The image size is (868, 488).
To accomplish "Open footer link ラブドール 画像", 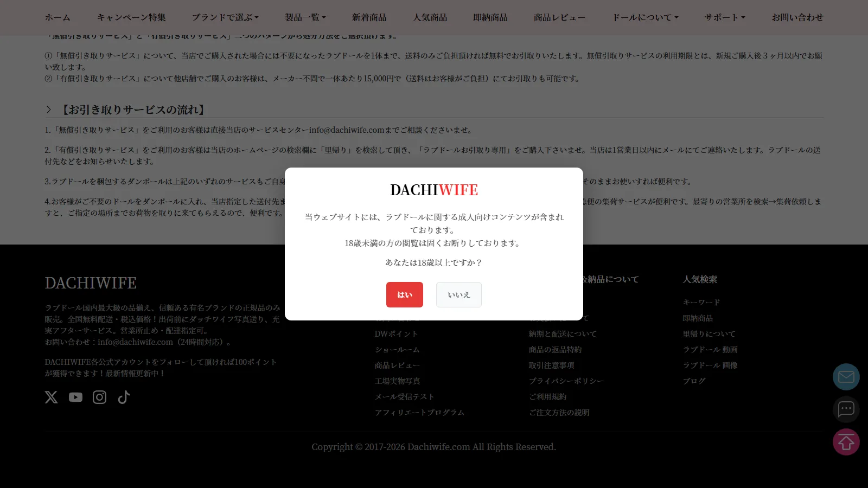I will point(711,365).
